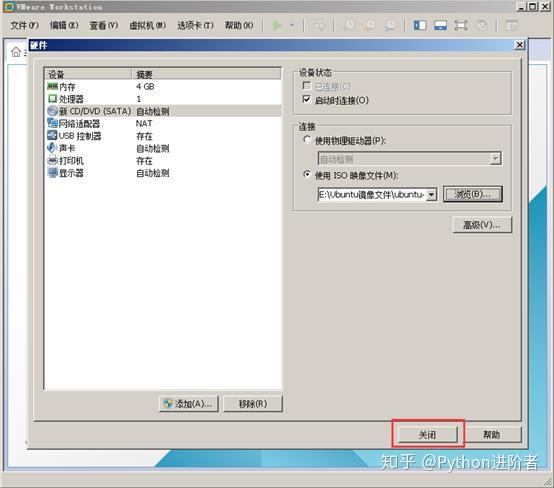Click 存在 summary in 打印机 row
554x488 pixels.
click(145, 161)
